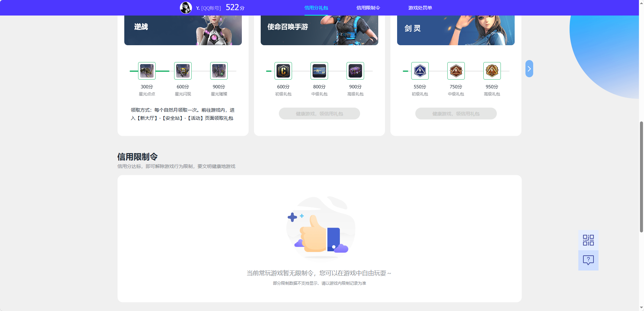Screen dimensions: 644x311
Task: Open the QR code floating icon
Action: coord(588,240)
